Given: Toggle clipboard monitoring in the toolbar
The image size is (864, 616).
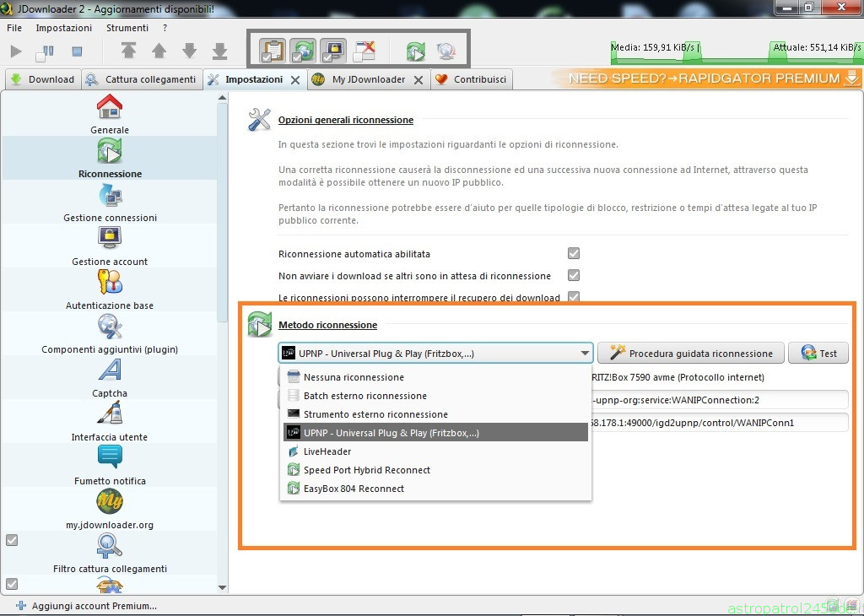Looking at the screenshot, I should coord(273,51).
